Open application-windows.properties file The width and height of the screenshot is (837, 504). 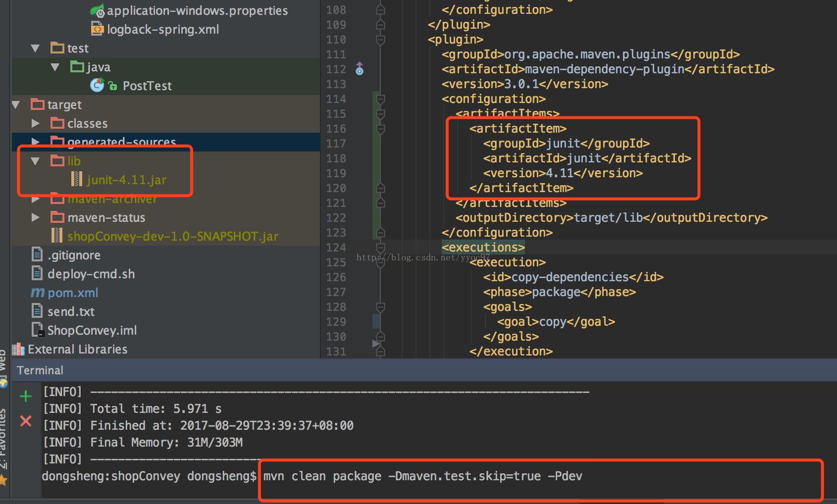coord(197,10)
